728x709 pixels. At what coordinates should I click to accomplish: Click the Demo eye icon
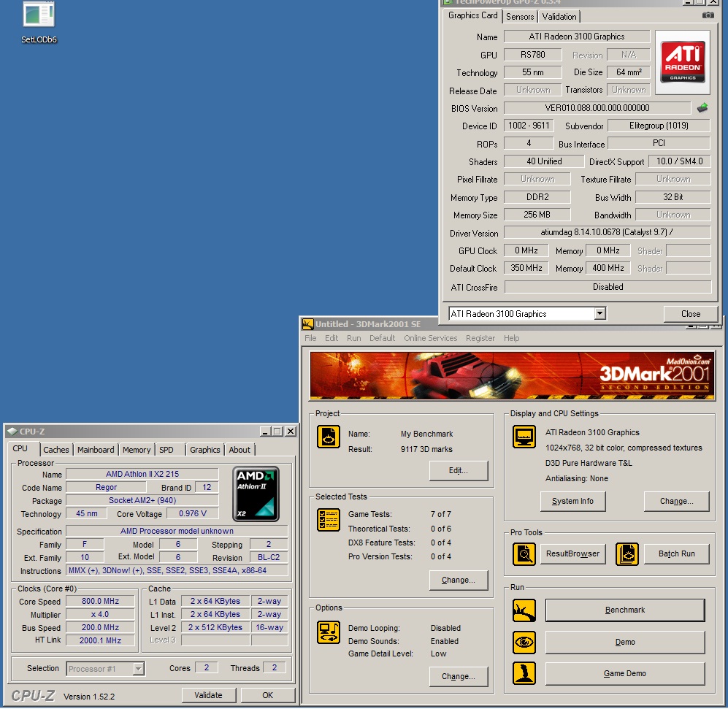coord(524,642)
